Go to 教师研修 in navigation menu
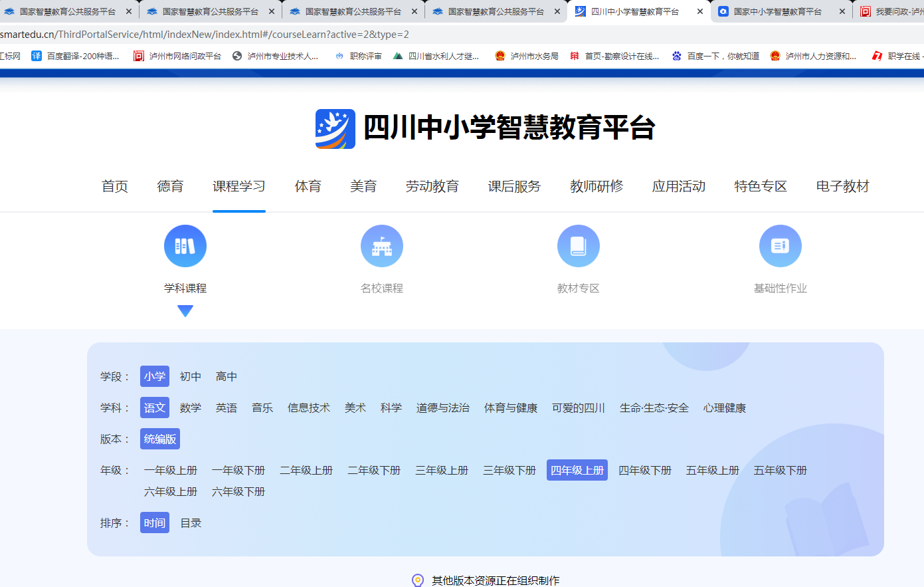This screenshot has width=924, height=587. coord(597,186)
